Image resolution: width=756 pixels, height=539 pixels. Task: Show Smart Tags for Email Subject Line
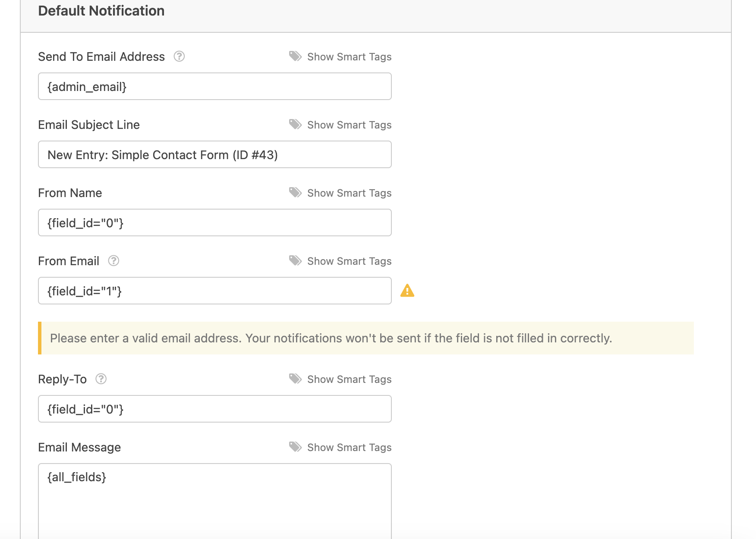coord(349,125)
